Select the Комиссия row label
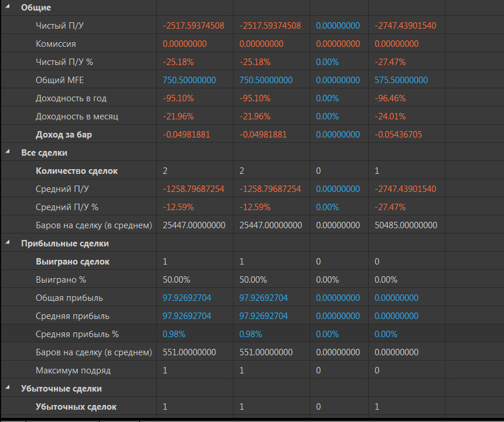 pos(56,44)
